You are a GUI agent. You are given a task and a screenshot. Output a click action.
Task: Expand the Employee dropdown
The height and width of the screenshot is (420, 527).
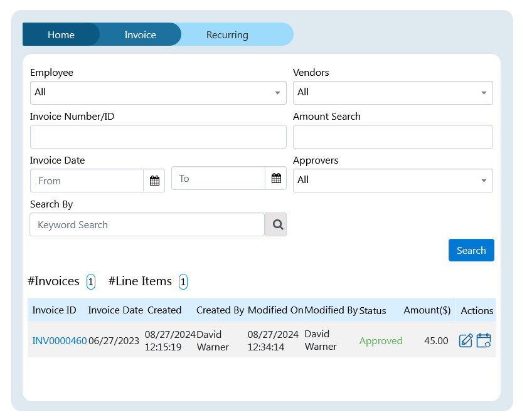(x=158, y=93)
